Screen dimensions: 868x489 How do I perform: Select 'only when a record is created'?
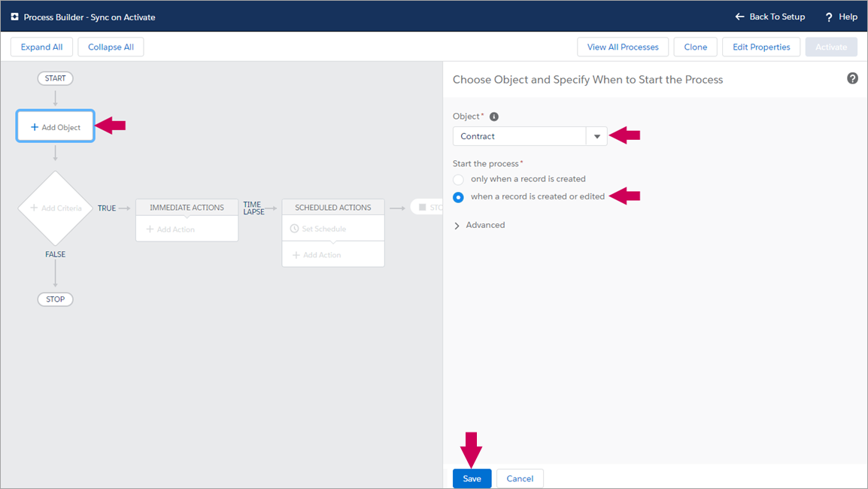tap(458, 180)
